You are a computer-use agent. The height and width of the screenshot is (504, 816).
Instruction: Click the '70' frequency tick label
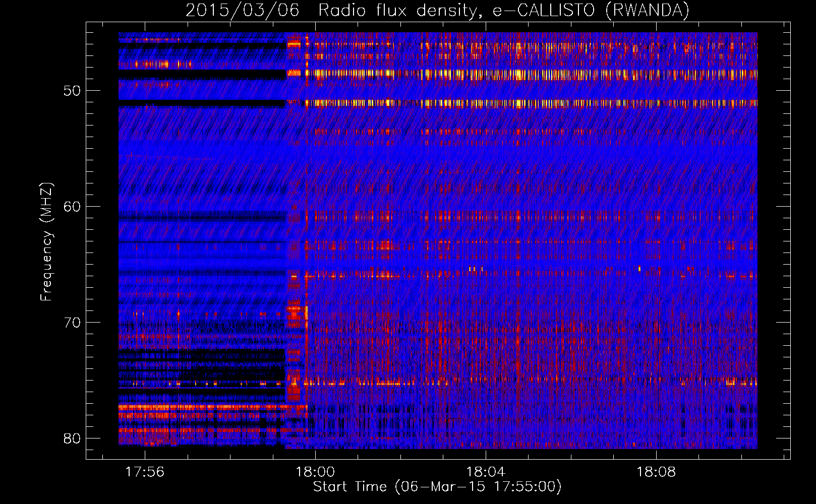point(72,323)
